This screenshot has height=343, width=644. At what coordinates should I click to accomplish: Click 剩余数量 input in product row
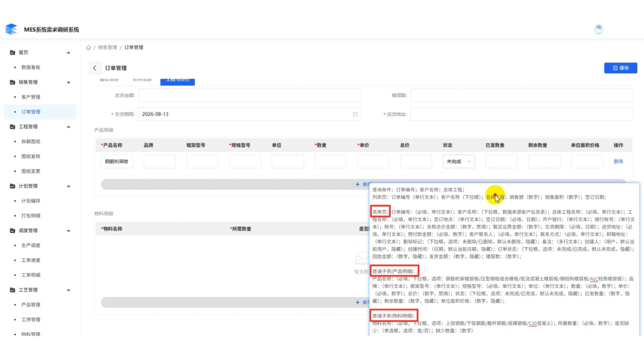[x=544, y=161]
